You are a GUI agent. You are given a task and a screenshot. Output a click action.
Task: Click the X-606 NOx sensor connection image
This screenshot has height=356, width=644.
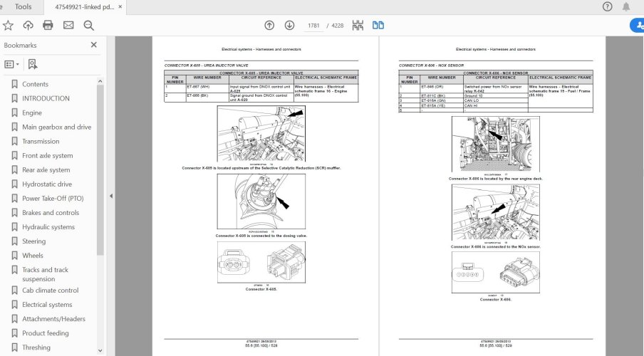(x=496, y=212)
